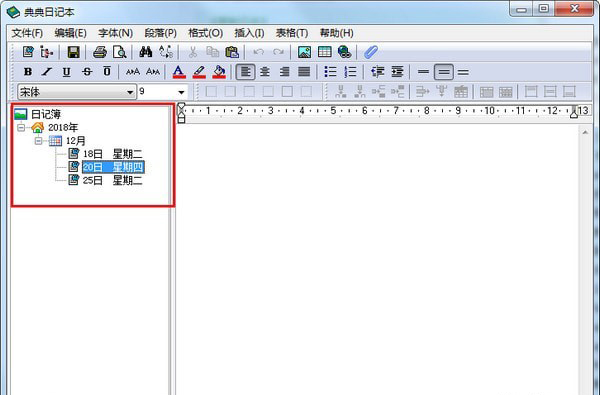Open the font size 9 dropdown
This screenshot has height=395, width=600.
(x=181, y=92)
